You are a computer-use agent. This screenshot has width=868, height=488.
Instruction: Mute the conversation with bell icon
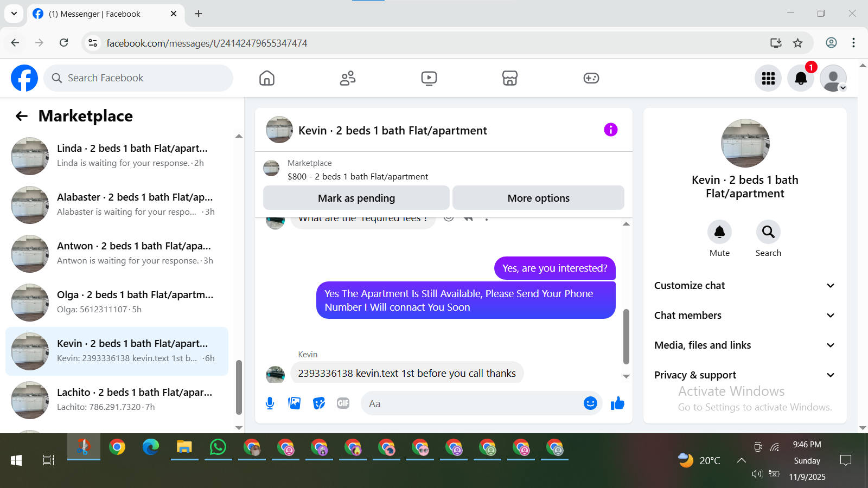719,232
